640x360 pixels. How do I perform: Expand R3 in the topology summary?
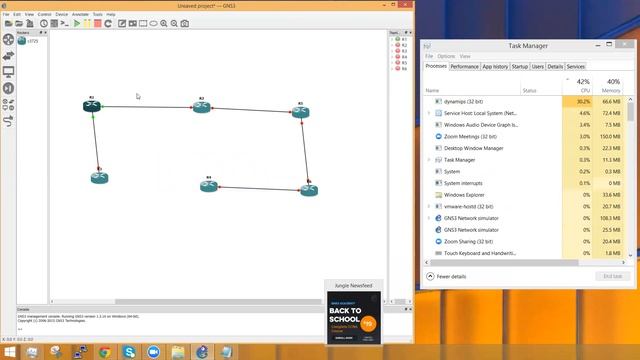click(392, 51)
